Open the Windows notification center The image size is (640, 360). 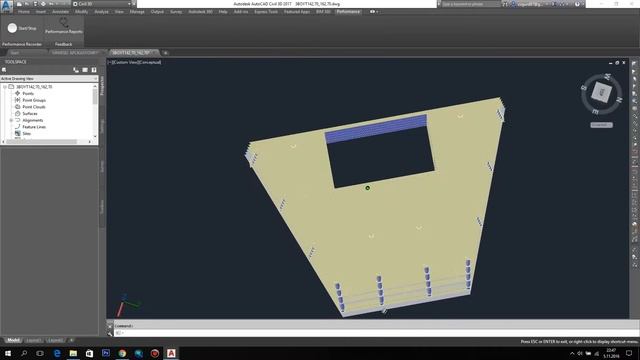coord(629,353)
